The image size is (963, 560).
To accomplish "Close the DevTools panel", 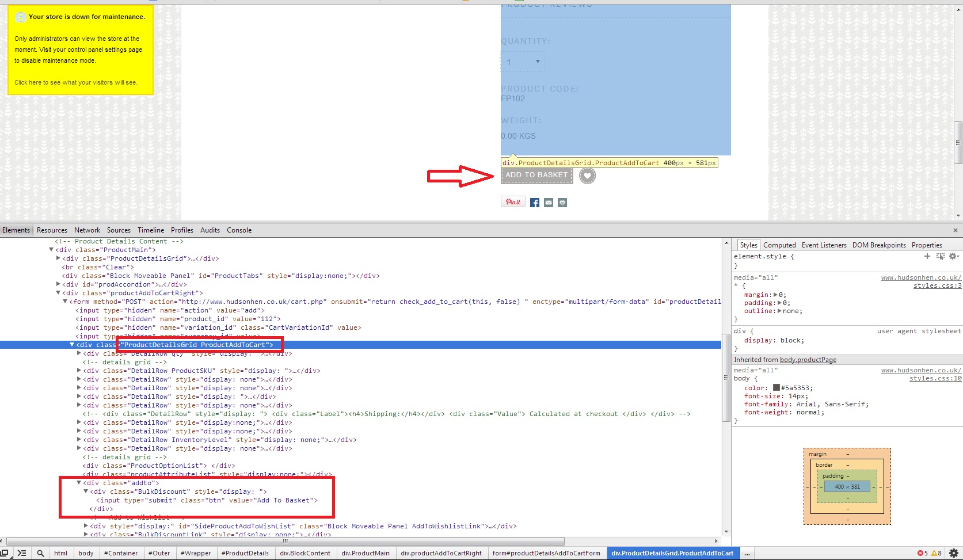I will click(956, 230).
